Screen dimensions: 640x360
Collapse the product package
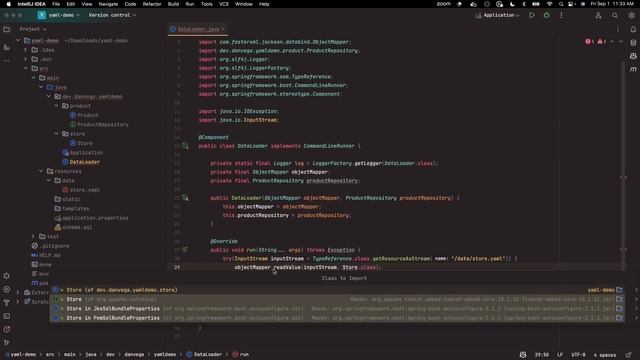56,106
